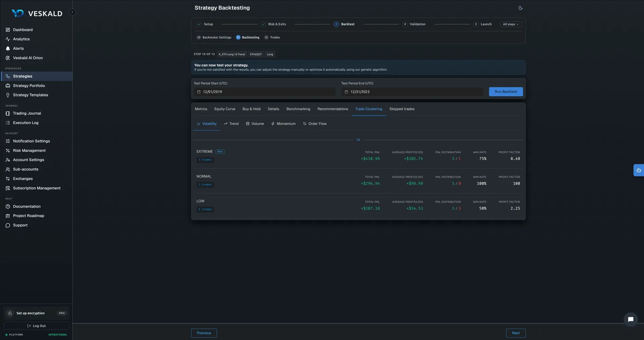The image size is (644, 340).
Task: Select the Order Flow clustering tab
Action: coord(315,124)
